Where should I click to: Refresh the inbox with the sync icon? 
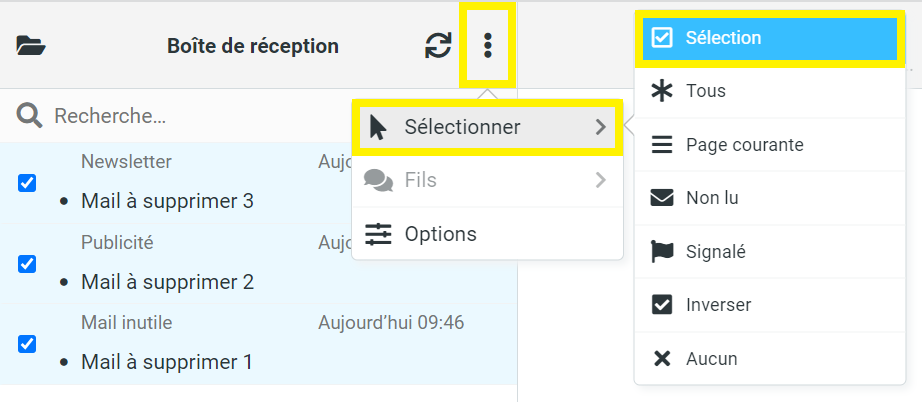438,45
